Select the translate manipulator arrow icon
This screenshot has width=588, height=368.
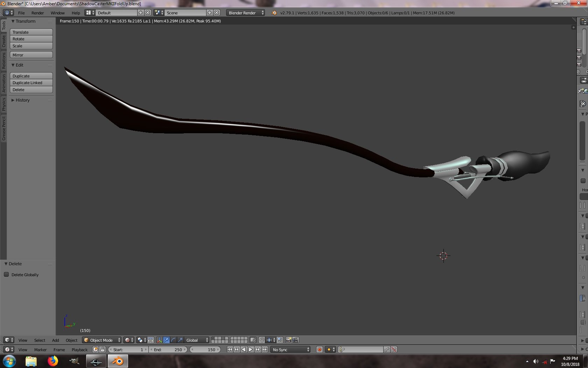[x=166, y=340]
